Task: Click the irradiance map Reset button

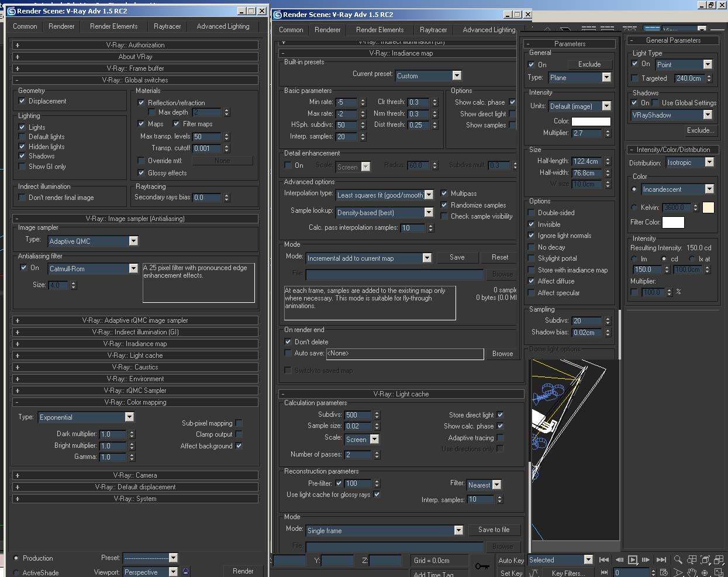Action: coord(500,257)
